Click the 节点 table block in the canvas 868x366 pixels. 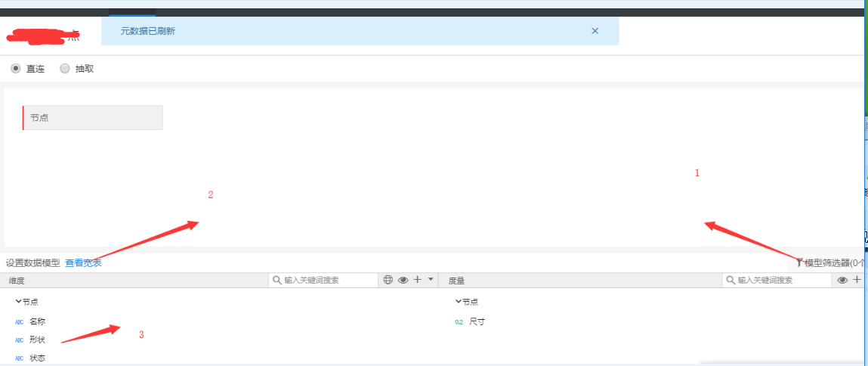(x=92, y=117)
